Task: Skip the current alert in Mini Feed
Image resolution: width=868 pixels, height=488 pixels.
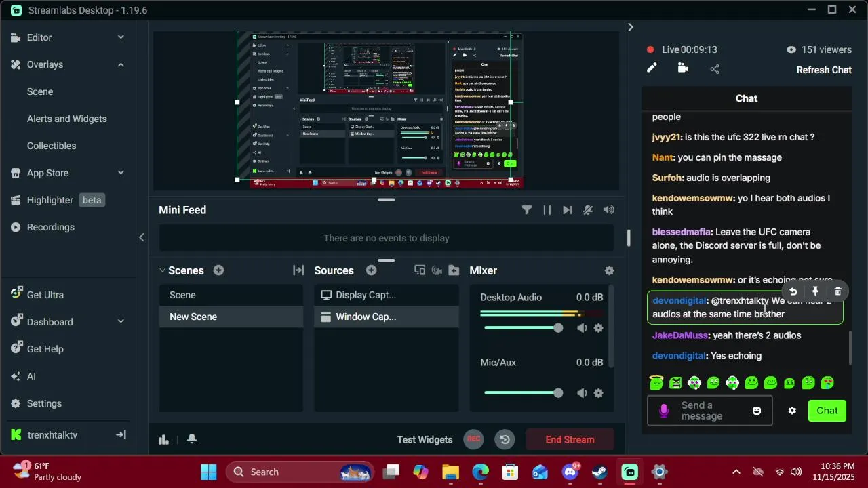Action: [x=567, y=210]
